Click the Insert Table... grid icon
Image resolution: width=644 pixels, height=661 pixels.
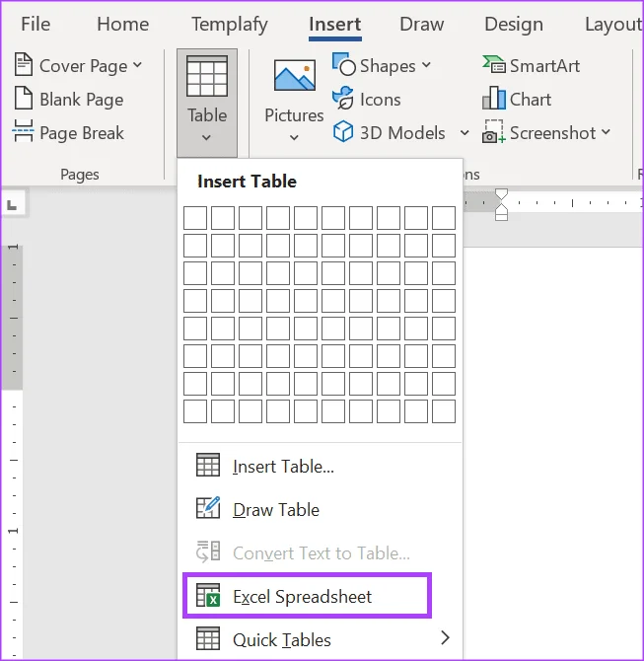pyautogui.click(x=208, y=465)
